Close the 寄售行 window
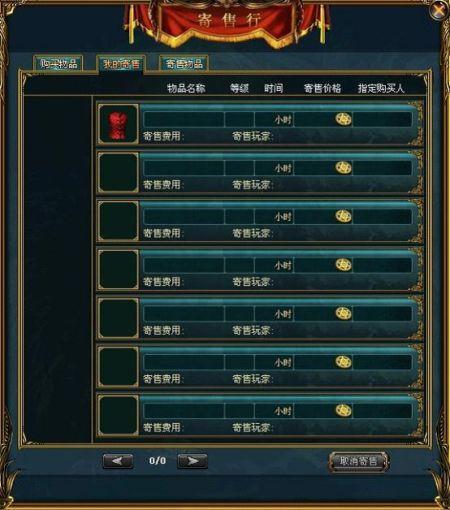 [439, 11]
